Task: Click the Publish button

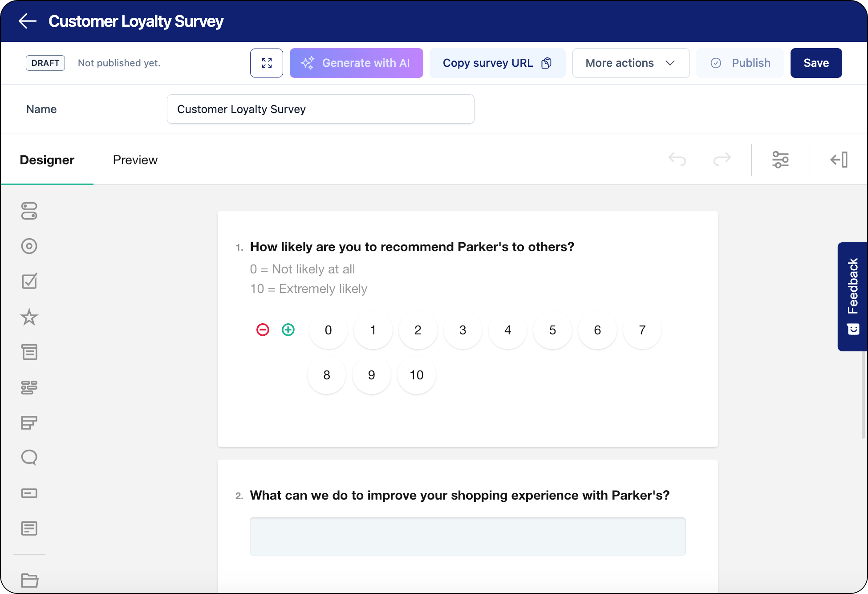Action: pyautogui.click(x=740, y=63)
